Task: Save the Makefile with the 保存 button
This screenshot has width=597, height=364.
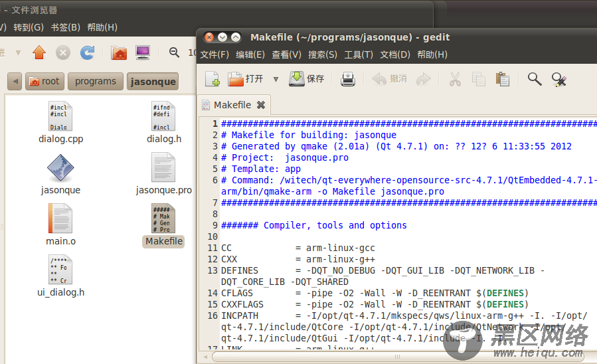Action: coord(307,79)
